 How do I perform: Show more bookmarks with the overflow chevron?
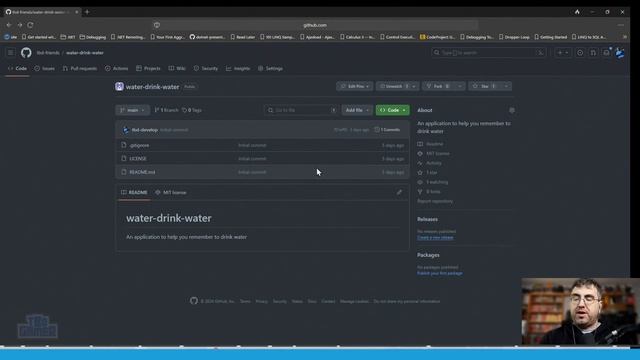(624, 37)
